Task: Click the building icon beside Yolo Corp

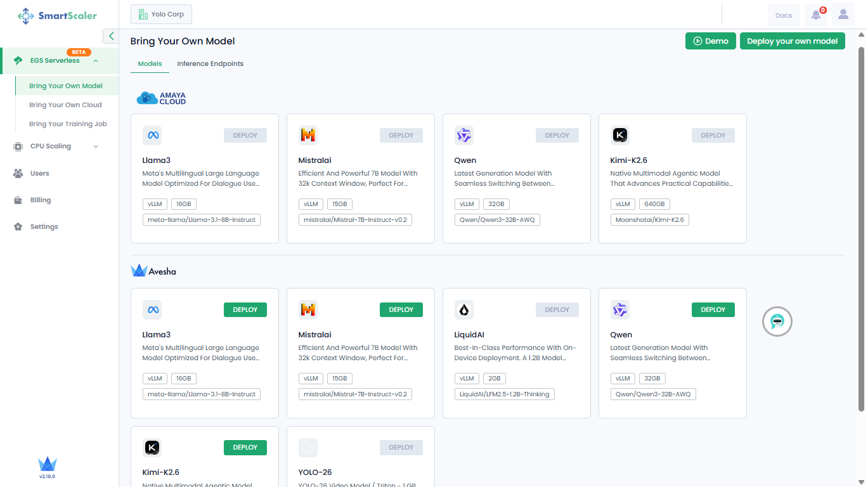Action: coord(143,14)
